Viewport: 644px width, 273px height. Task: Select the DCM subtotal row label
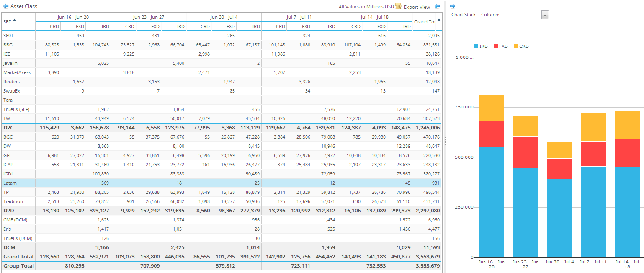(x=9, y=247)
